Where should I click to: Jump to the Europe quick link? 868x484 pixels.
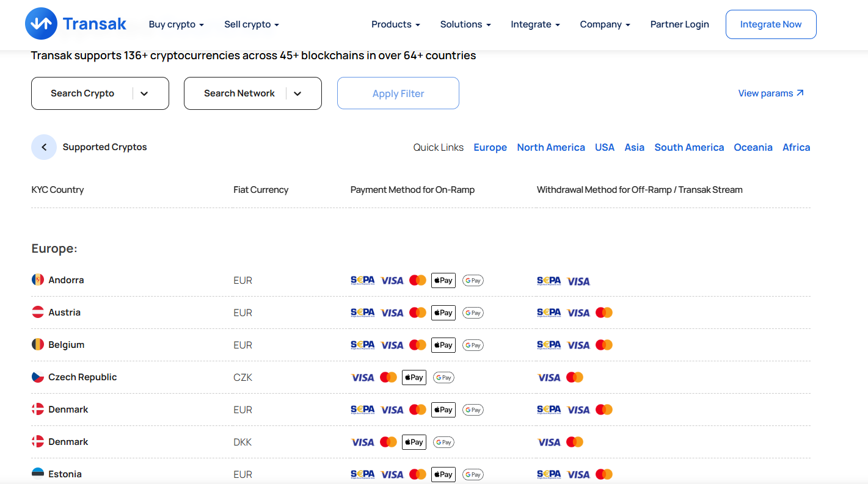pos(491,147)
